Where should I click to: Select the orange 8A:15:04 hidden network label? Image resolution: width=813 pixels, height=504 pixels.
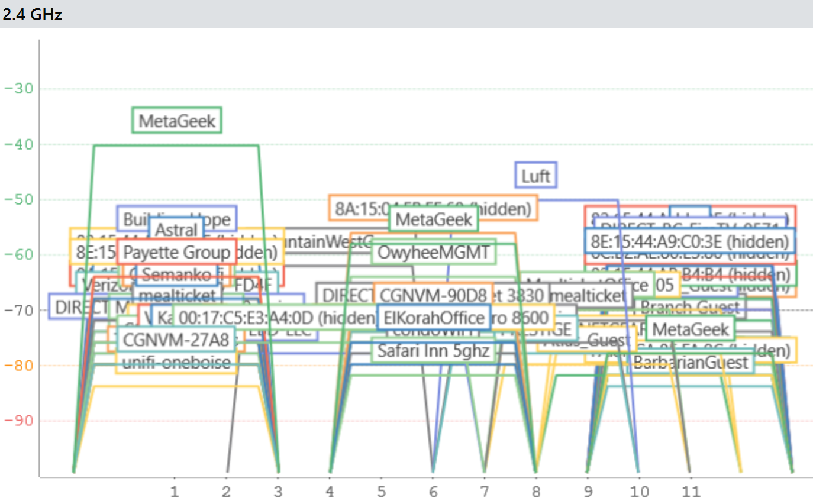pyautogui.click(x=433, y=208)
